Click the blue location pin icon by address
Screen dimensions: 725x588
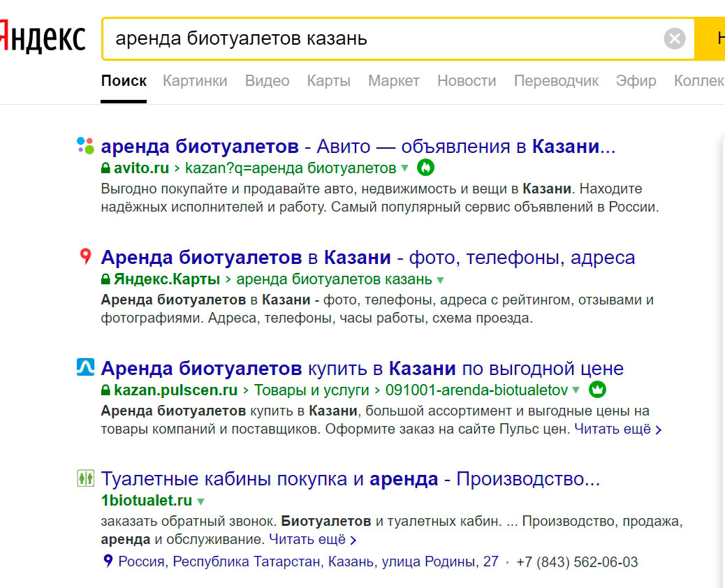[x=108, y=561]
